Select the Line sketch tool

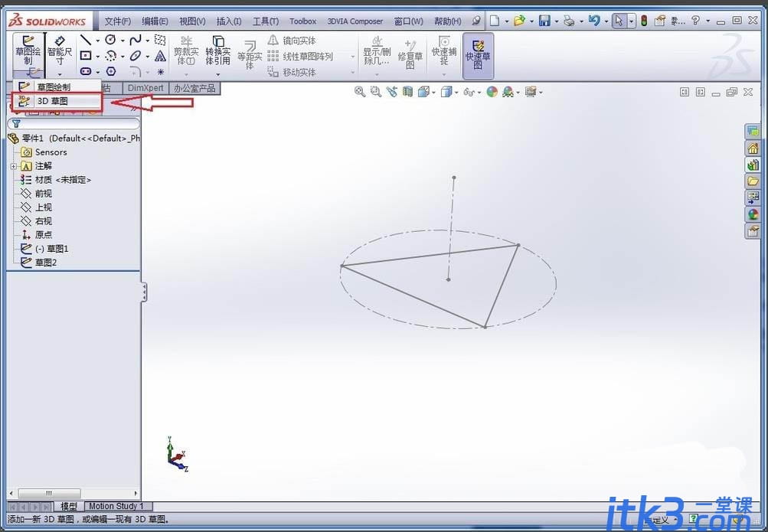pyautogui.click(x=86, y=40)
